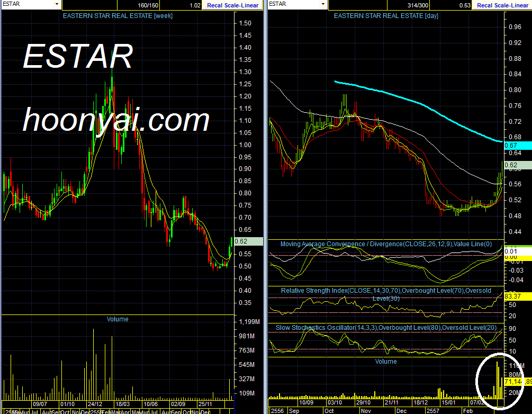The image size is (532, 414).
Task: Click the Slow Stochastics Oscillator title
Action: [x=386, y=328]
